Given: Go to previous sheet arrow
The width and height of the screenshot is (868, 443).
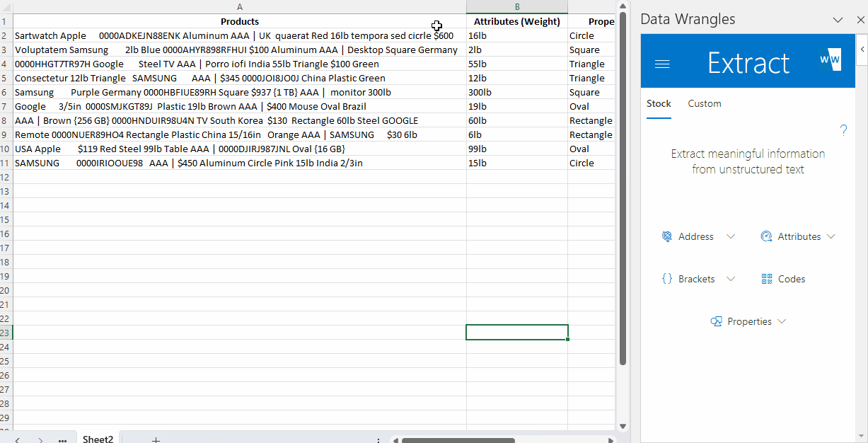Looking at the screenshot, I should [x=18, y=439].
